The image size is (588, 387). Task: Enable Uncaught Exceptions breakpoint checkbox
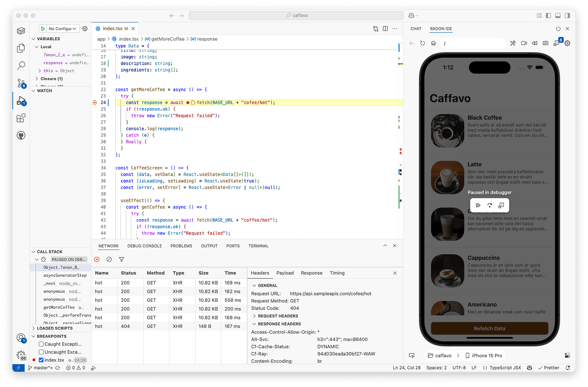click(x=41, y=352)
